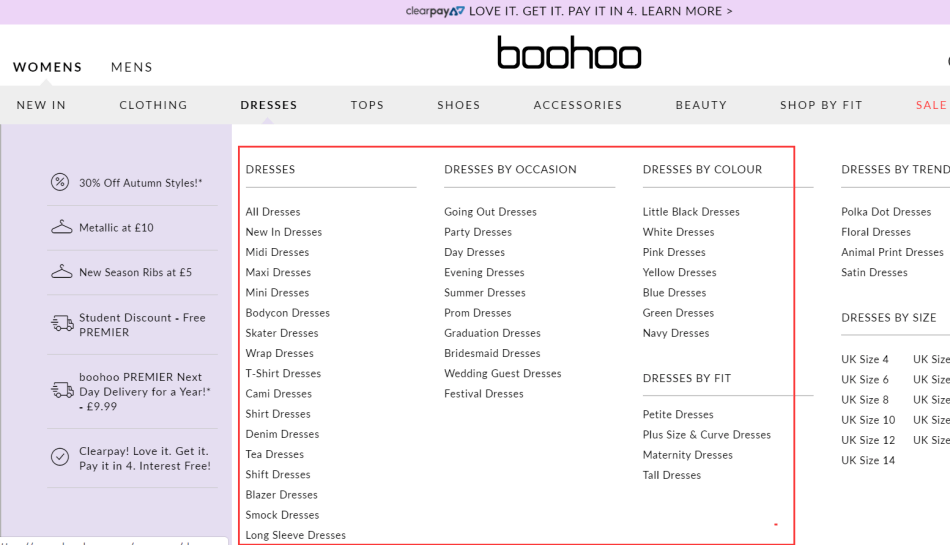
Task: Choose UK Size 10 dresses
Action: 868,420
